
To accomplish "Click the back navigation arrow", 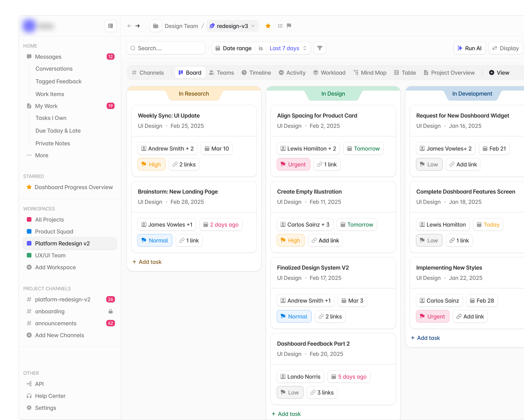I will [130, 26].
